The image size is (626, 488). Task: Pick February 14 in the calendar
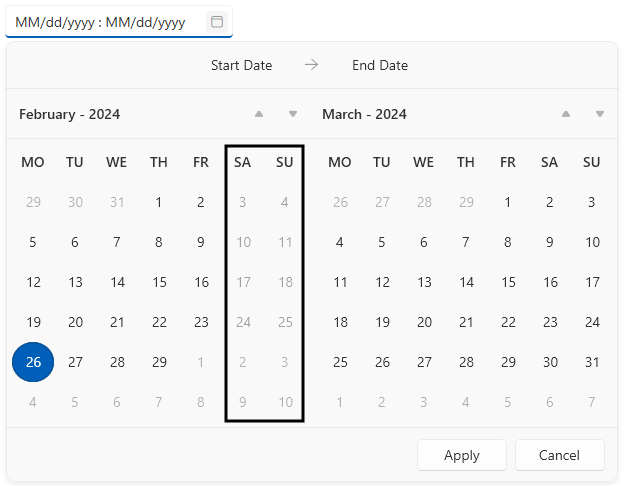click(117, 282)
